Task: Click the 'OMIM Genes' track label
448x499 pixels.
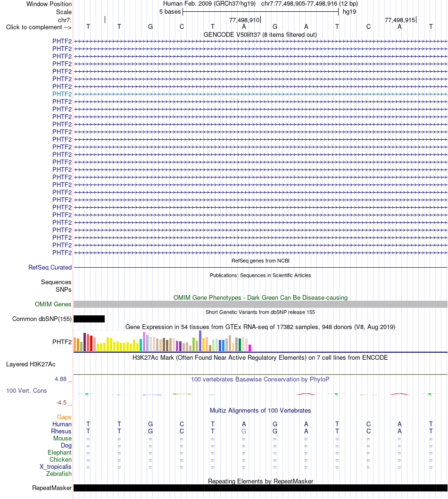Action: tap(53, 304)
